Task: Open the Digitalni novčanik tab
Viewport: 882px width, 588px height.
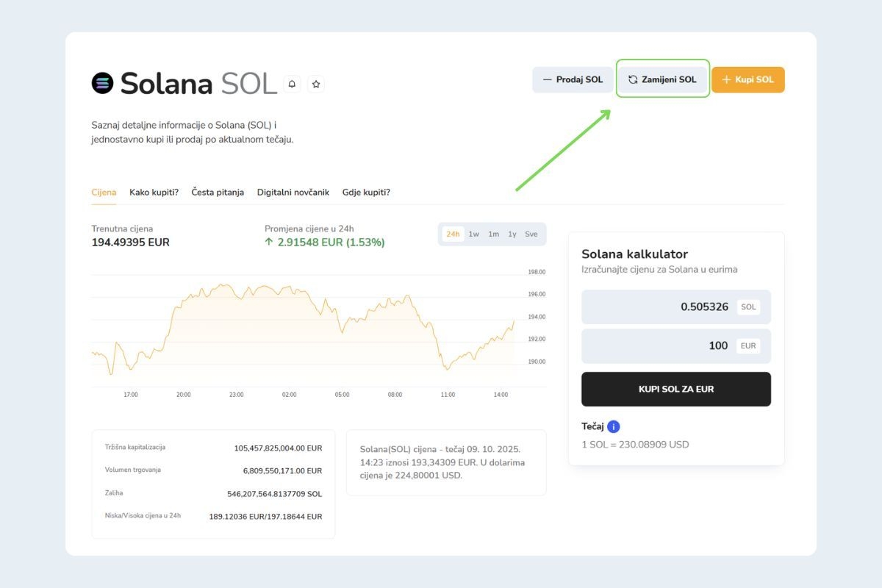Action: tap(293, 192)
